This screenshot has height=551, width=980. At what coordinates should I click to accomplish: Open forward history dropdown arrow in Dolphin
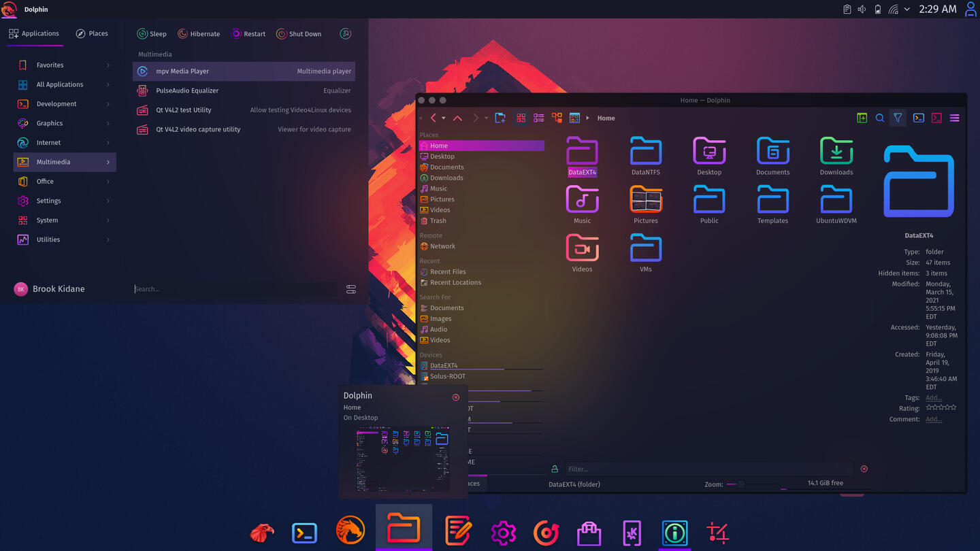[486, 118]
